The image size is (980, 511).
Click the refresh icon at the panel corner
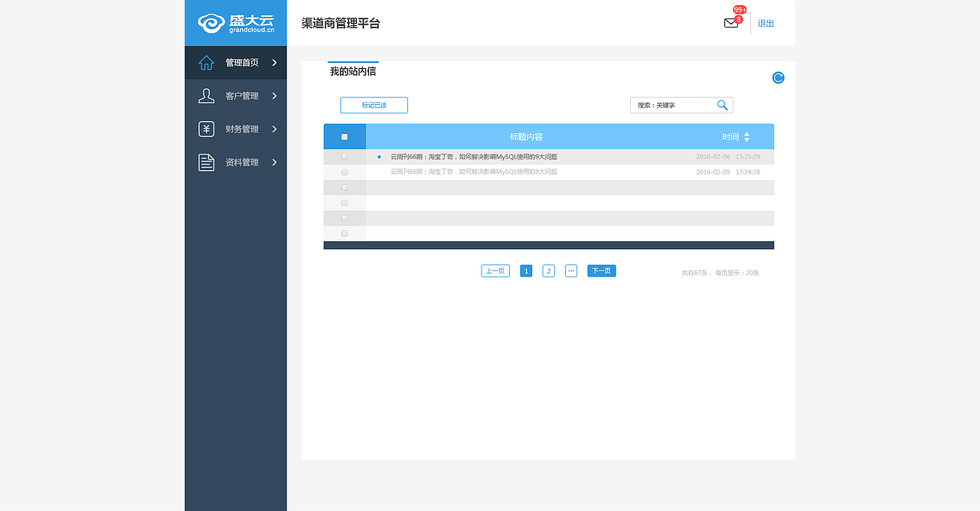click(778, 77)
